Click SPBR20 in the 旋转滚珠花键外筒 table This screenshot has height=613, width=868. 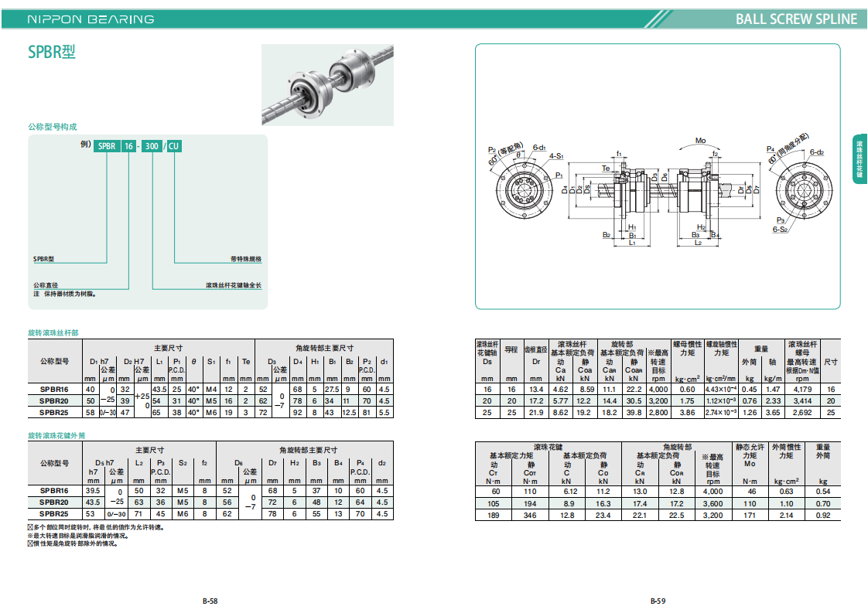point(54,502)
